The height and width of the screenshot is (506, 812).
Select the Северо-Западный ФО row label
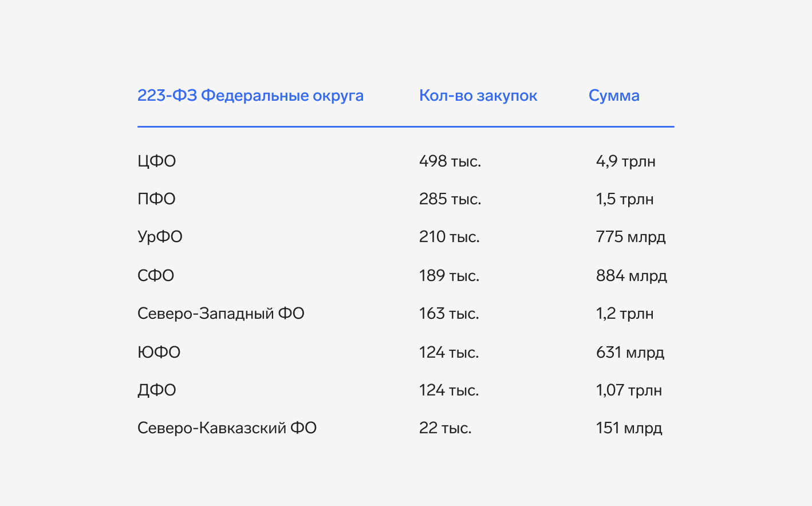(x=221, y=314)
